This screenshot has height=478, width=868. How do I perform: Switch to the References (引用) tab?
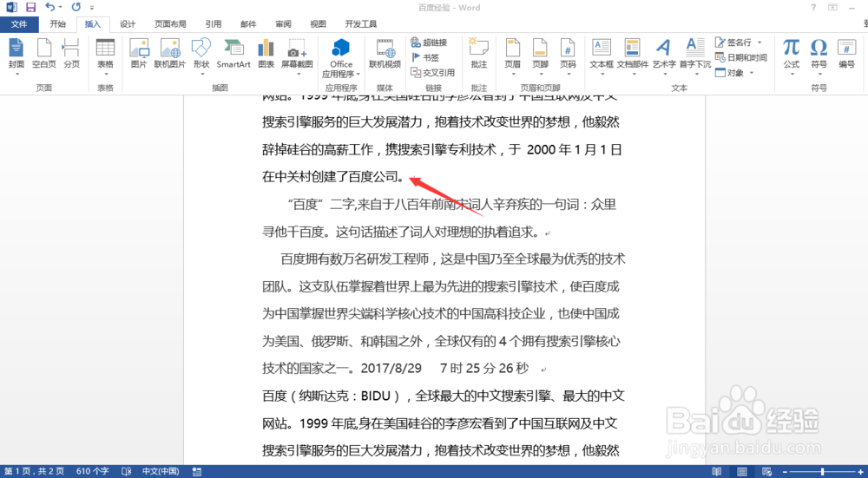[214, 23]
